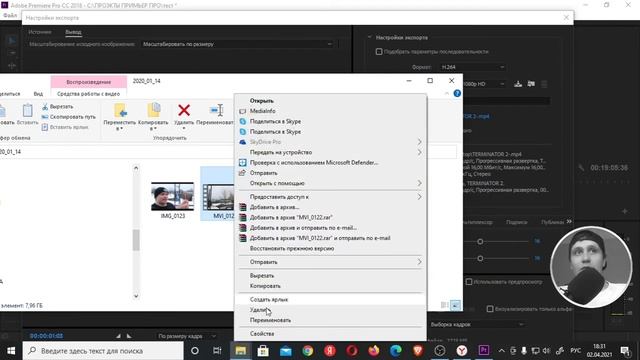Switch to large icons view in Explorer status bar
The height and width of the screenshot is (360, 640).
tap(456, 305)
